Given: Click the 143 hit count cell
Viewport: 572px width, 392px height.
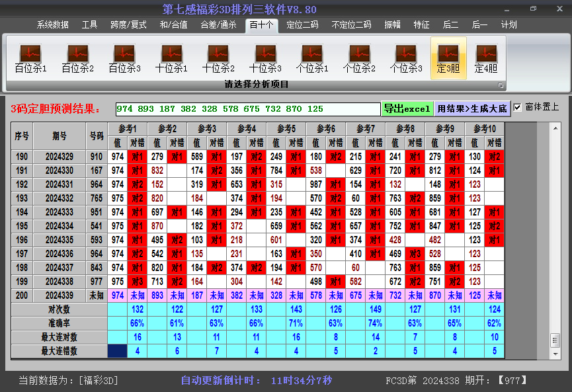Looking at the screenshot, I should (296, 309).
